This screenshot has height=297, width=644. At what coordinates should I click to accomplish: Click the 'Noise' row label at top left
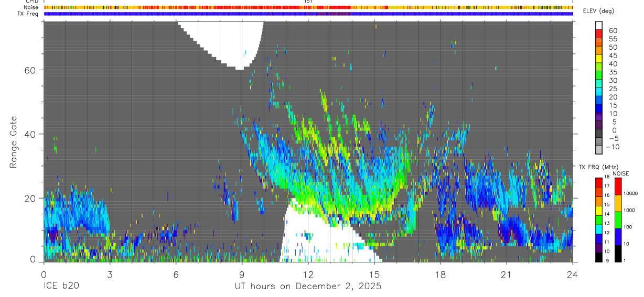coord(32,7)
